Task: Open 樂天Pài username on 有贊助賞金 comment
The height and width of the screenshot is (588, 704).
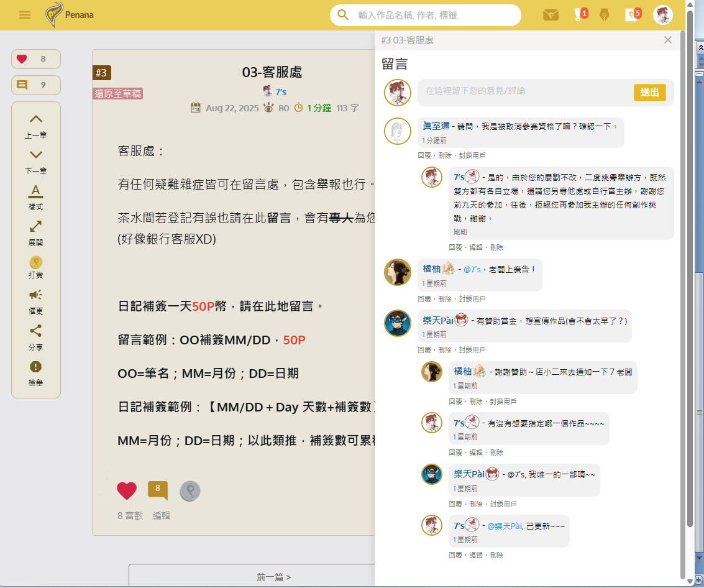Action: (x=438, y=320)
